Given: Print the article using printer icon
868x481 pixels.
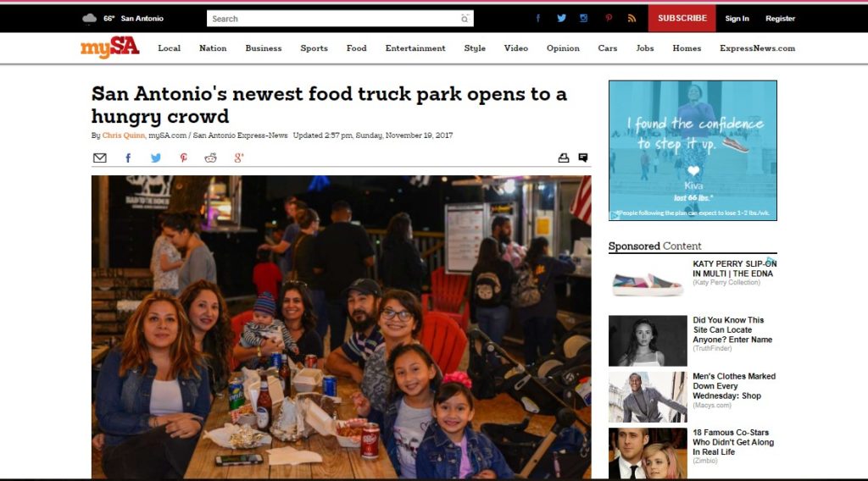Looking at the screenshot, I should 564,158.
